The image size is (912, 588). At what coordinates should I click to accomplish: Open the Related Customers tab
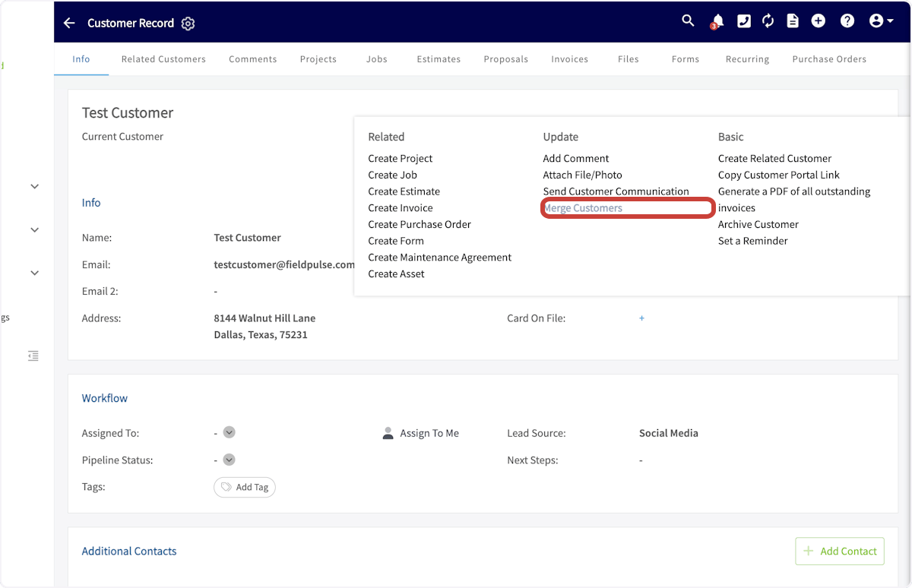163,58
